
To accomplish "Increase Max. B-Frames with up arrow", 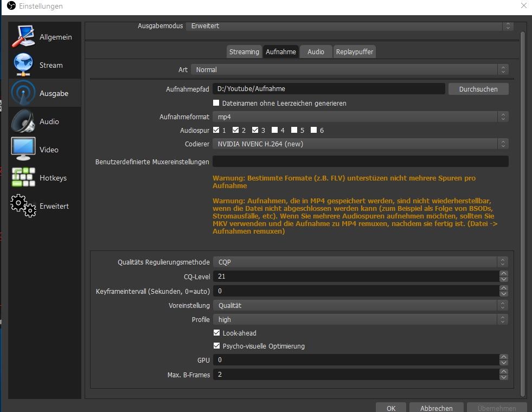I will coord(503,371).
